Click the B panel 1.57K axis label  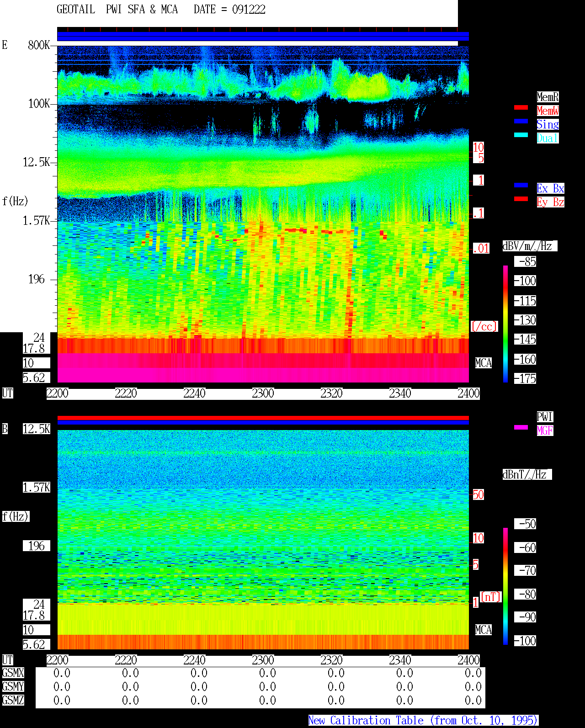[37, 488]
